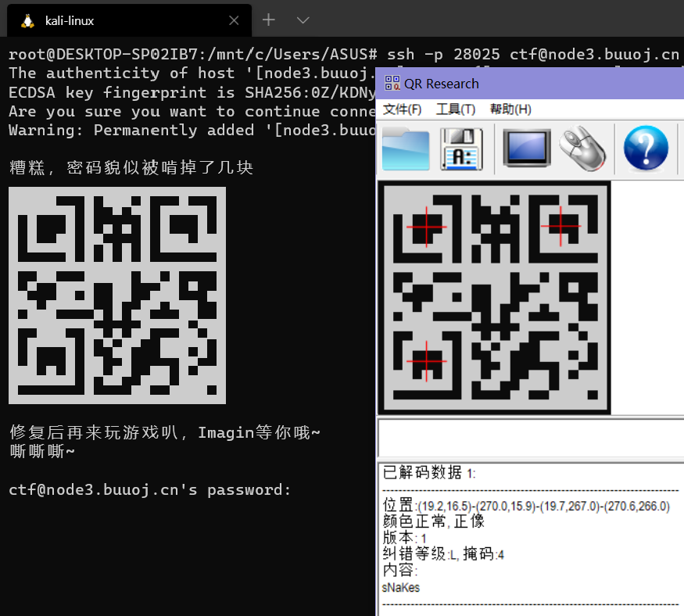Viewport: 684px width, 616px height.
Task: Expand the terminal profile dropdown chevron
Action: coord(303,20)
